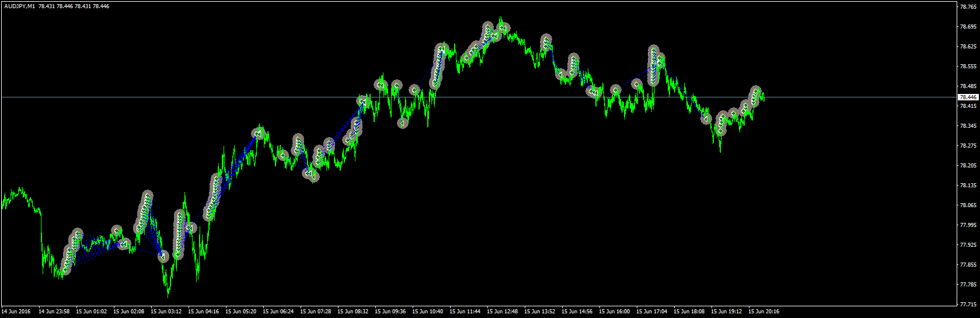Click the 78.065 price axis label
This screenshot has width=980, height=318.
coord(968,205)
